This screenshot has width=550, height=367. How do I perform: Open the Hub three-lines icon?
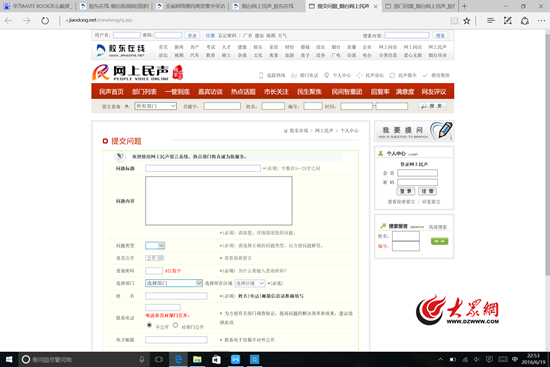pos(491,21)
